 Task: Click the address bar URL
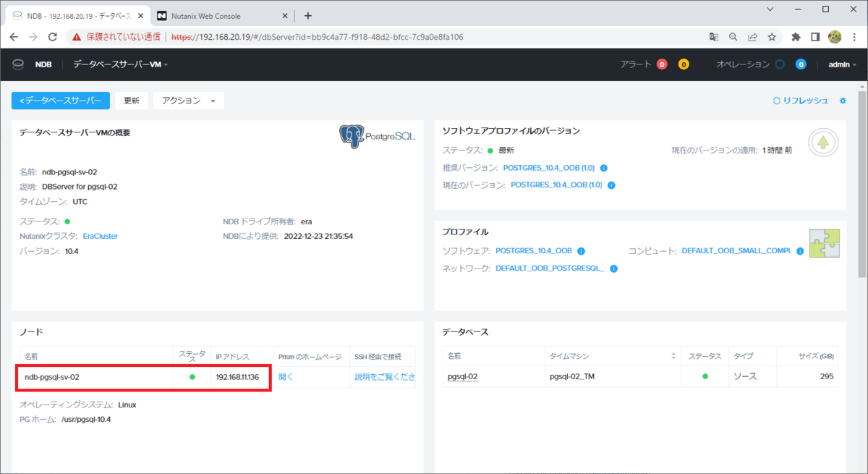317,36
